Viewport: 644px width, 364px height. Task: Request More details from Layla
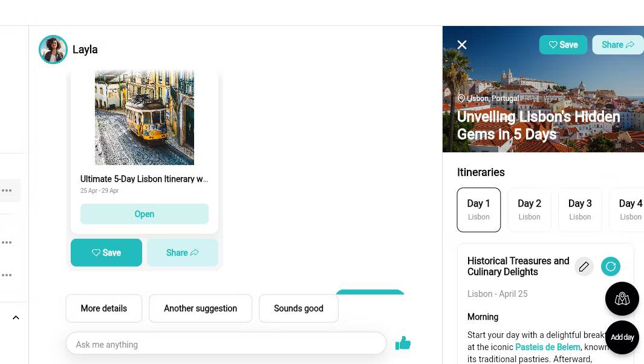[103, 308]
